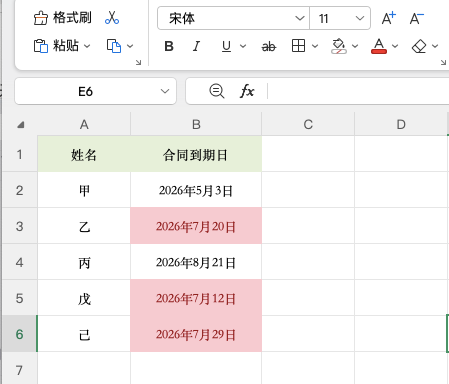
Task: Open the clipboard group dialog launcher
Action: pyautogui.click(x=139, y=62)
